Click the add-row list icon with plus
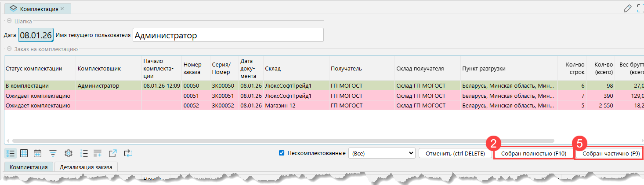Screen dimensions: 644x185 pos(98,153)
